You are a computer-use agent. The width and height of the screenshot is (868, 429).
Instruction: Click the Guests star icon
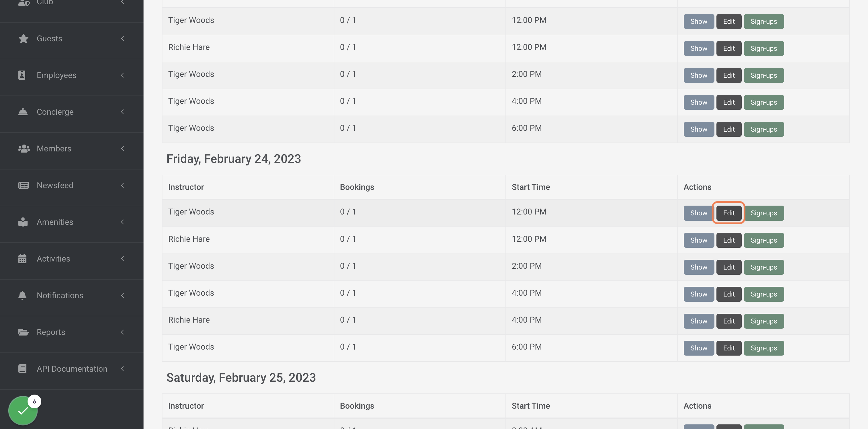23,39
